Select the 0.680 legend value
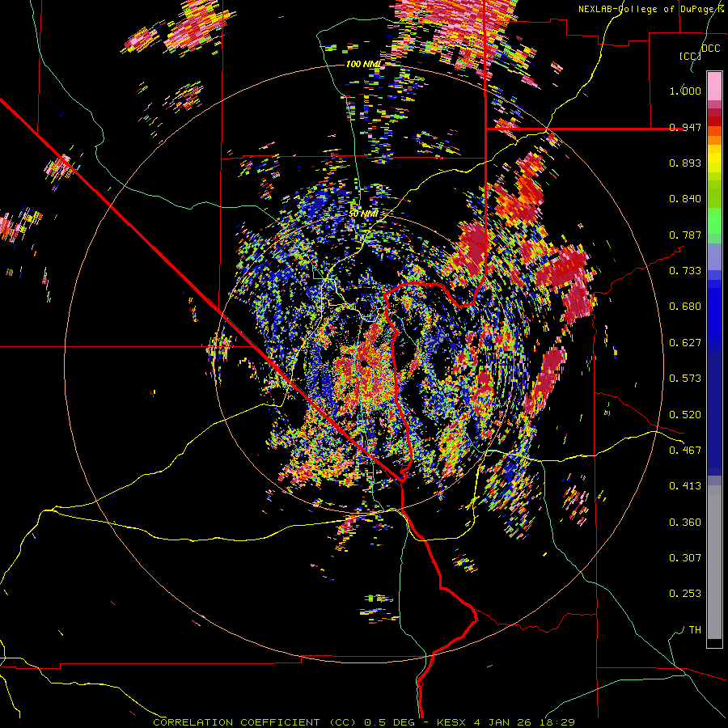This screenshot has height=728, width=728. 685,307
